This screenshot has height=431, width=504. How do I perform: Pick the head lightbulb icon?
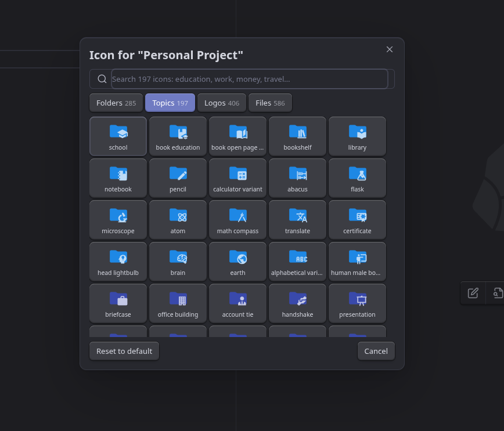pos(118,262)
